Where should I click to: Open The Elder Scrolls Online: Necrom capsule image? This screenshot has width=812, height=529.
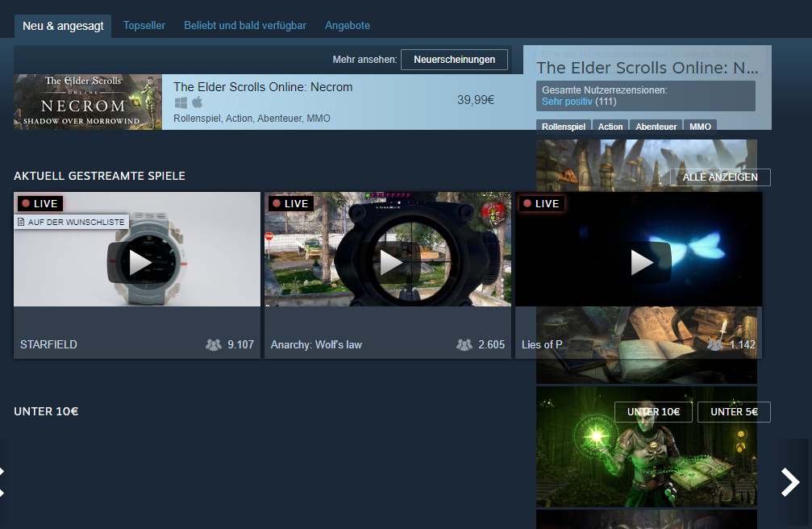point(88,102)
